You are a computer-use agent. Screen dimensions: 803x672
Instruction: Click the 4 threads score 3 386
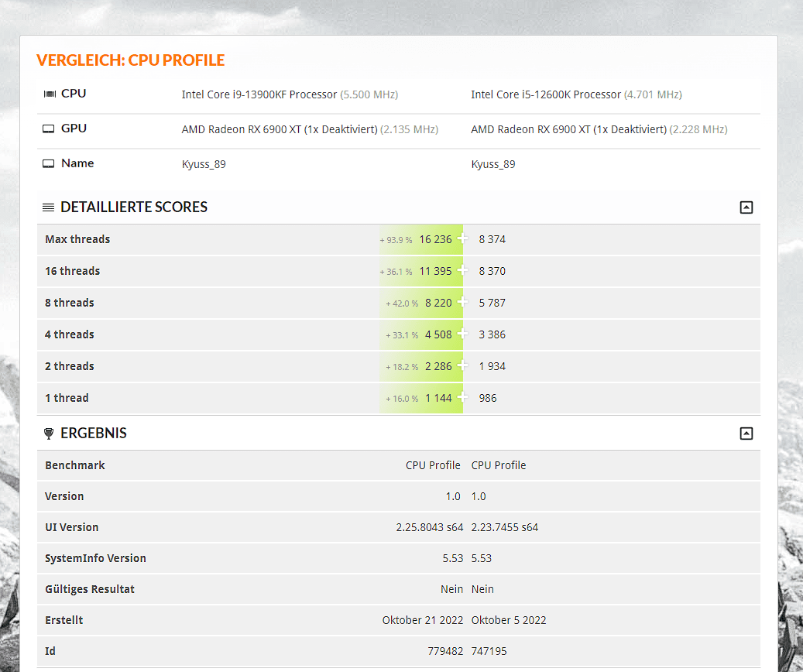point(492,334)
